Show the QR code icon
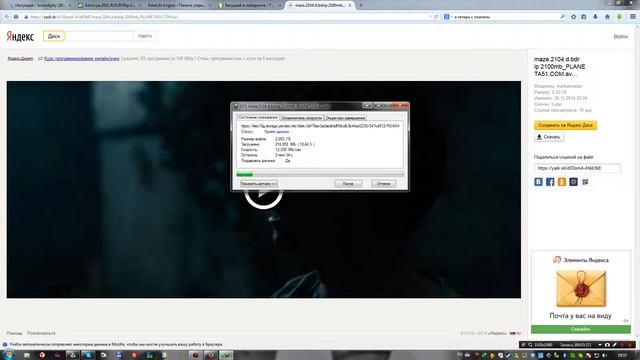 coord(585,182)
